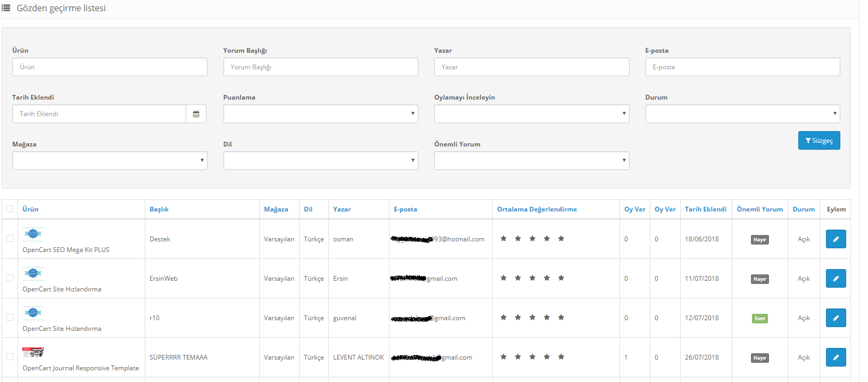Click the Süzgeç filter button
Image resolution: width=868 pixels, height=382 pixels.
pyautogui.click(x=819, y=141)
